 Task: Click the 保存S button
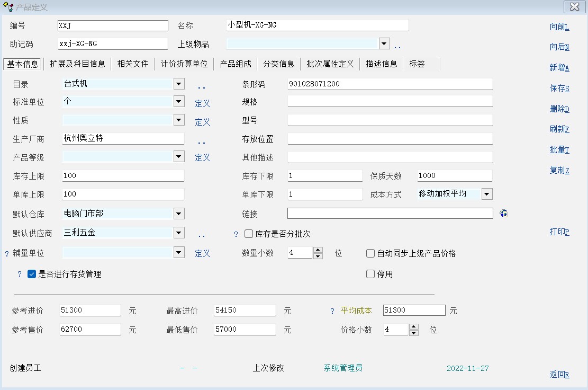tap(559, 88)
